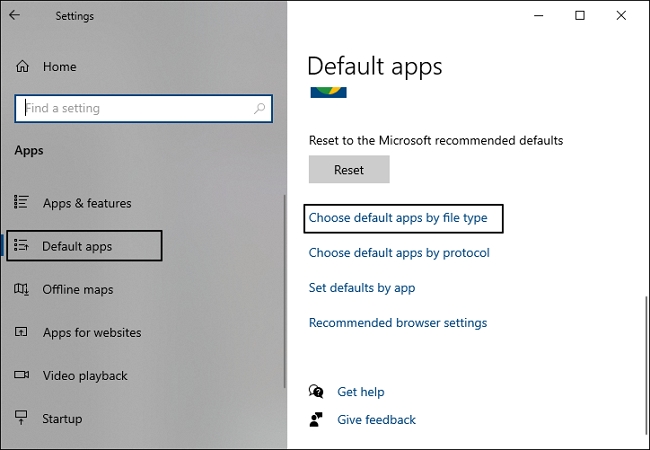Viewport: 650px width, 450px height.
Task: Open Recommended browser settings link
Action: (x=398, y=323)
